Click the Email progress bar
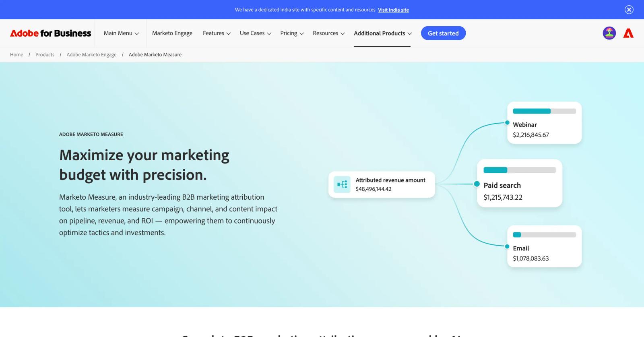Image resolution: width=644 pixels, height=337 pixels. pos(544,235)
